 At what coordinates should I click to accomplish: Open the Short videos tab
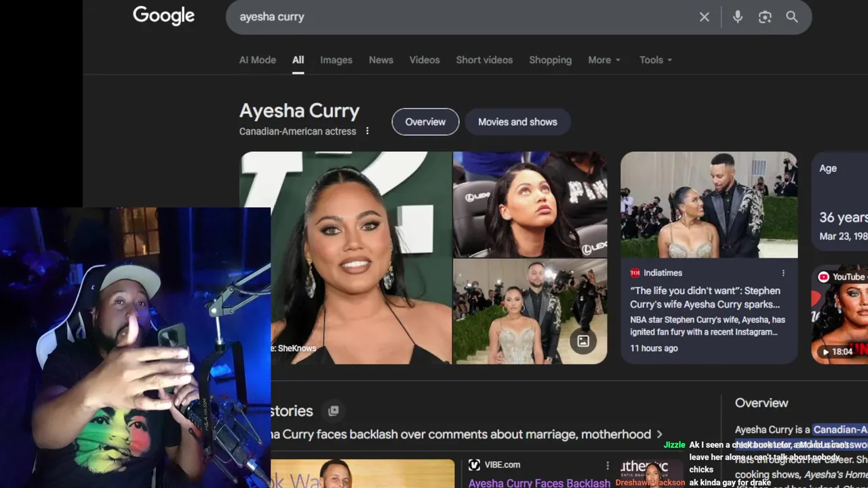[484, 60]
